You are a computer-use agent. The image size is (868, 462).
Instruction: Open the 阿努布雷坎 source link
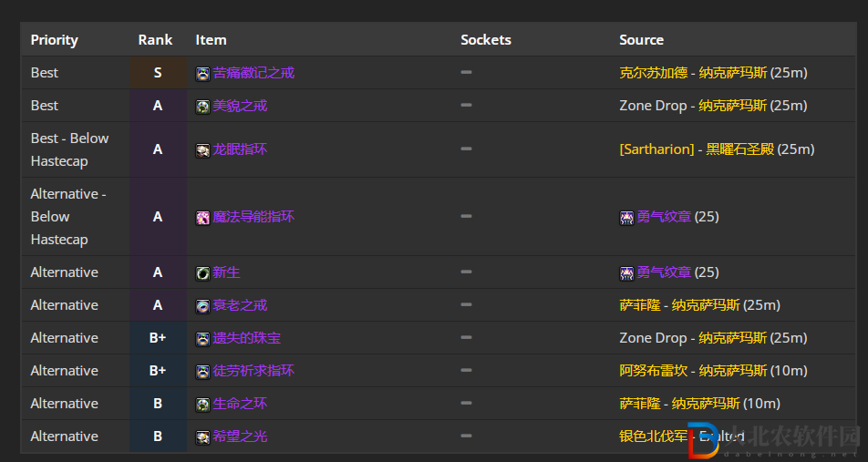653,371
